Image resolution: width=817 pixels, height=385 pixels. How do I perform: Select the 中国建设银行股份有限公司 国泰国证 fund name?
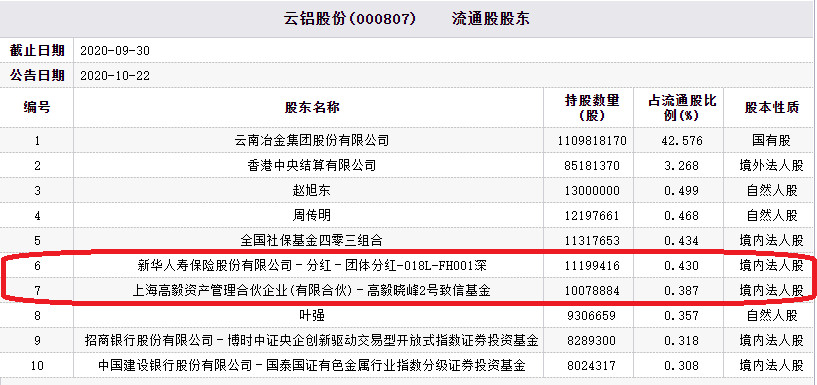click(x=312, y=366)
